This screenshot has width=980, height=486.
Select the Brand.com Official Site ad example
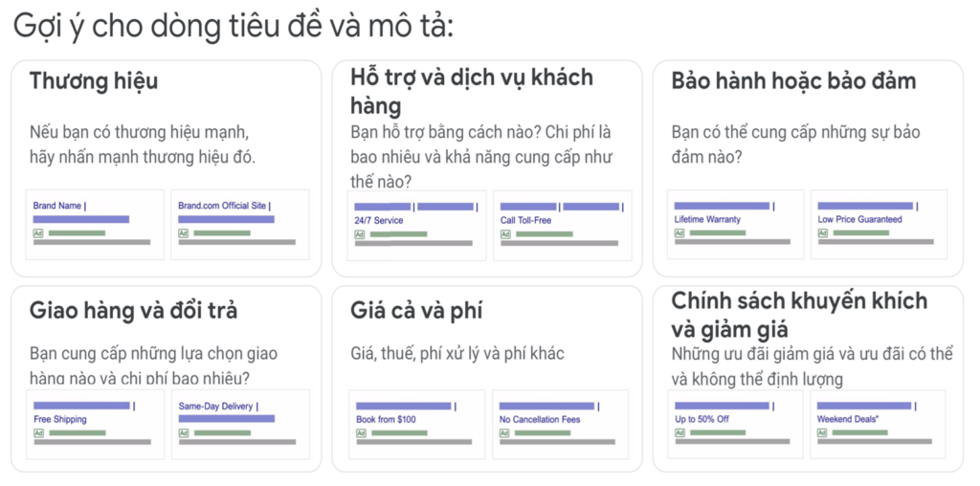pyautogui.click(x=240, y=225)
